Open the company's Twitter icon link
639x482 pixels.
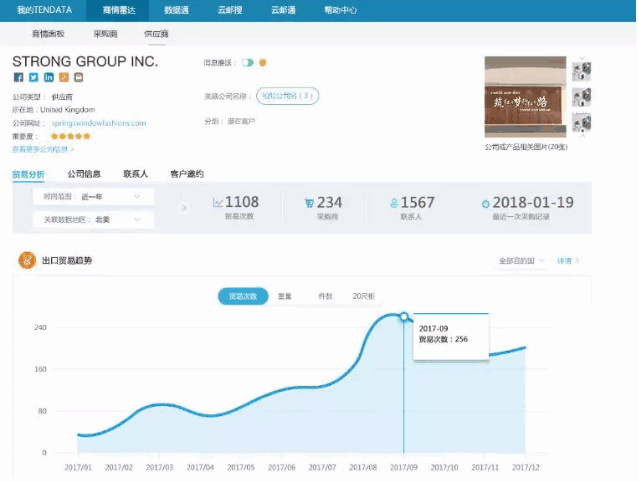pos(33,77)
